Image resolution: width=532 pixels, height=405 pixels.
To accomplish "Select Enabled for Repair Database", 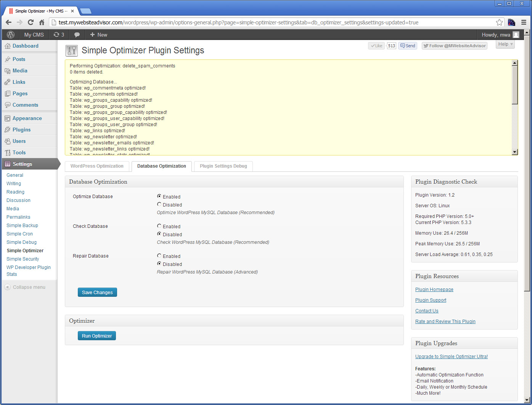I will coord(159,256).
